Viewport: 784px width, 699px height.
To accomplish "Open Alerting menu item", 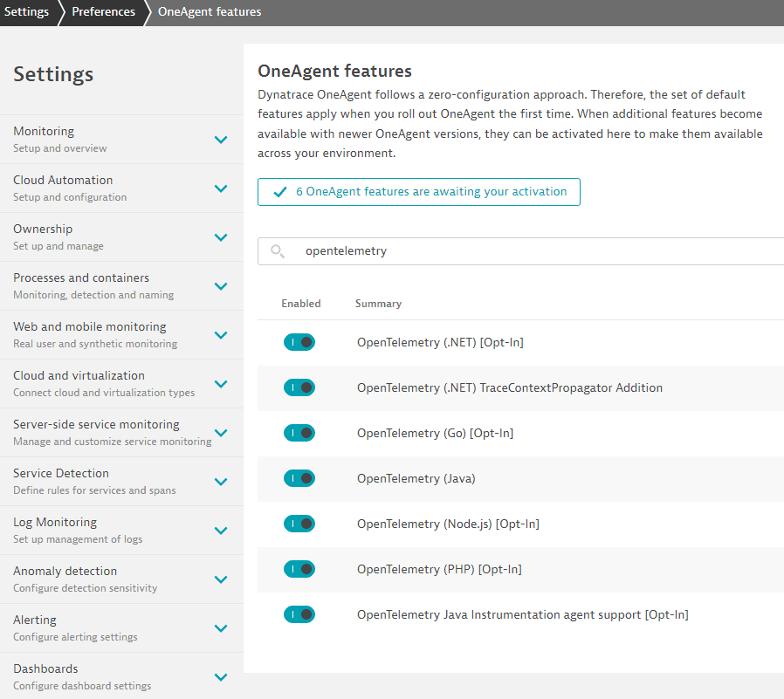I will click(x=121, y=628).
